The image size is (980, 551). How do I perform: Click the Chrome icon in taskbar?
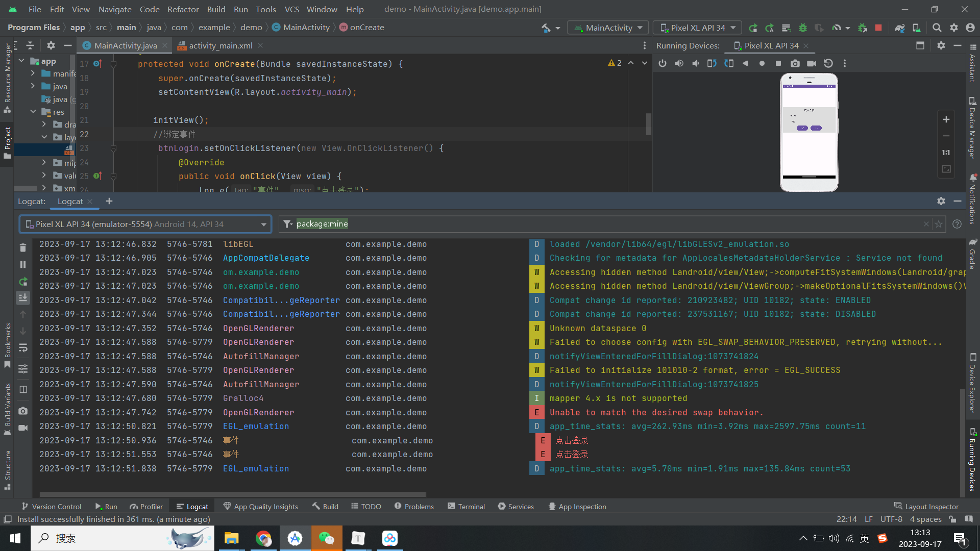click(264, 538)
